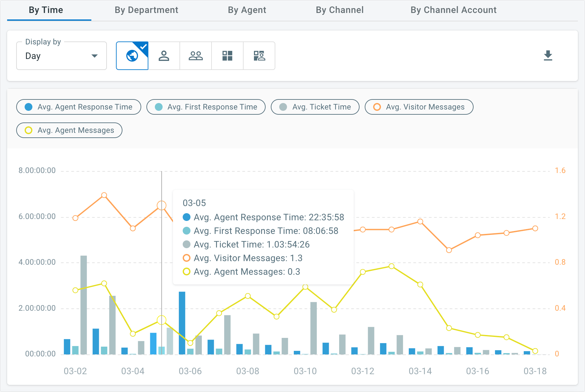Click the 8.00:00:00 y-axis label
The width and height of the screenshot is (585, 392).
(37, 171)
